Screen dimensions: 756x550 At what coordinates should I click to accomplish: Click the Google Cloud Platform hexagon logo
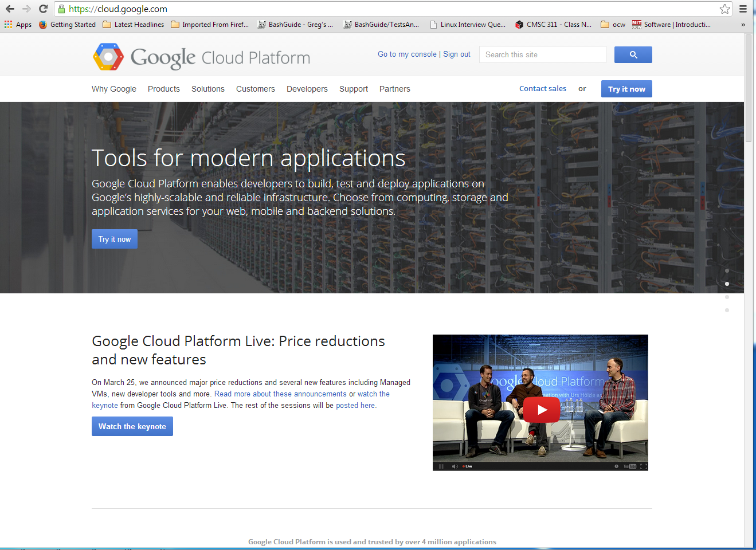tap(108, 57)
